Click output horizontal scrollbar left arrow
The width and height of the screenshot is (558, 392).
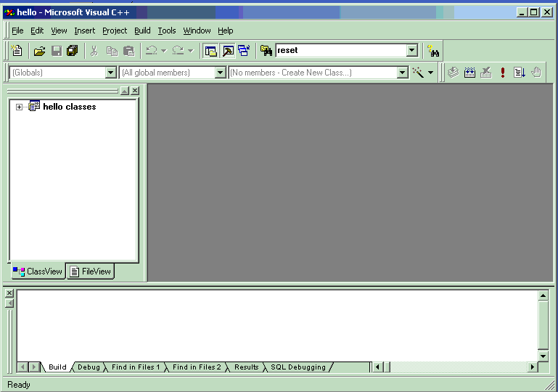[x=377, y=367]
